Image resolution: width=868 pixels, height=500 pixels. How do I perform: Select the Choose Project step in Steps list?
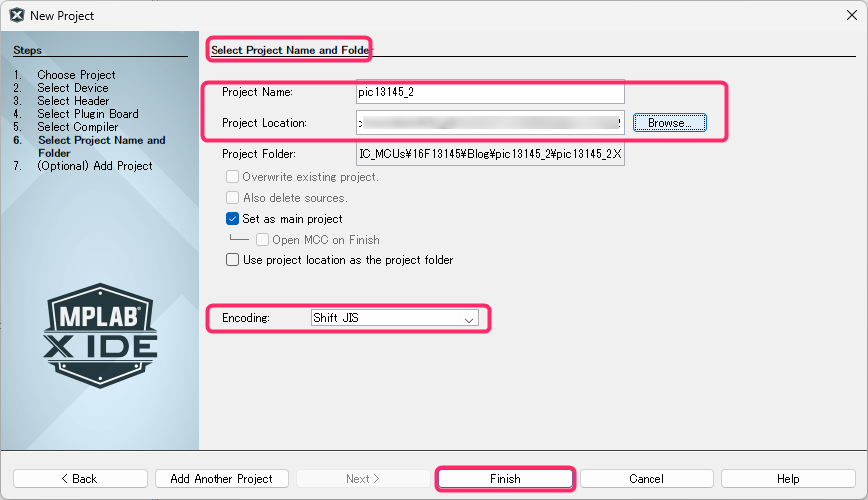pos(76,75)
